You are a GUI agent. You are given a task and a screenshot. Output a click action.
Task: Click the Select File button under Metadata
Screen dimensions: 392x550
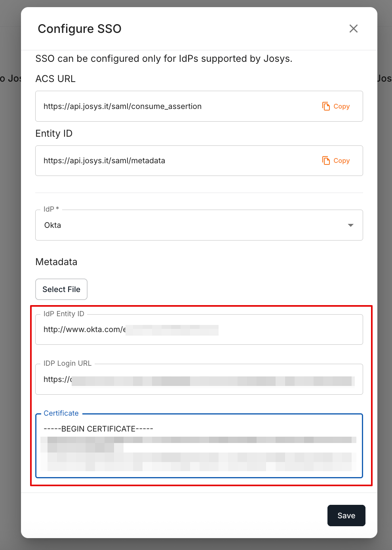coord(61,289)
